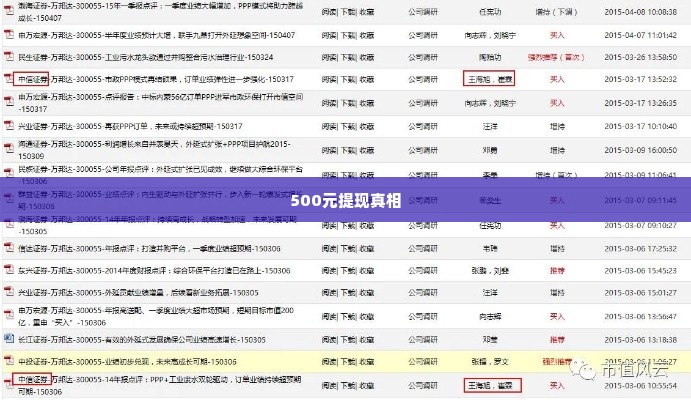The height and width of the screenshot is (400, 691).
Task: Click 下载 in the 中信证券 10:55:54 row
Action: click(348, 385)
